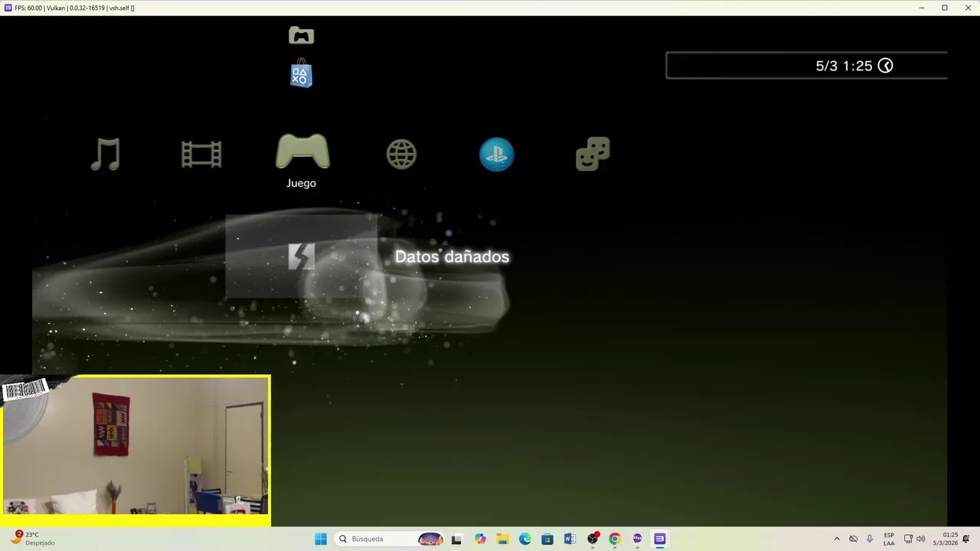
Task: Open network settings from the tray
Action: (908, 539)
